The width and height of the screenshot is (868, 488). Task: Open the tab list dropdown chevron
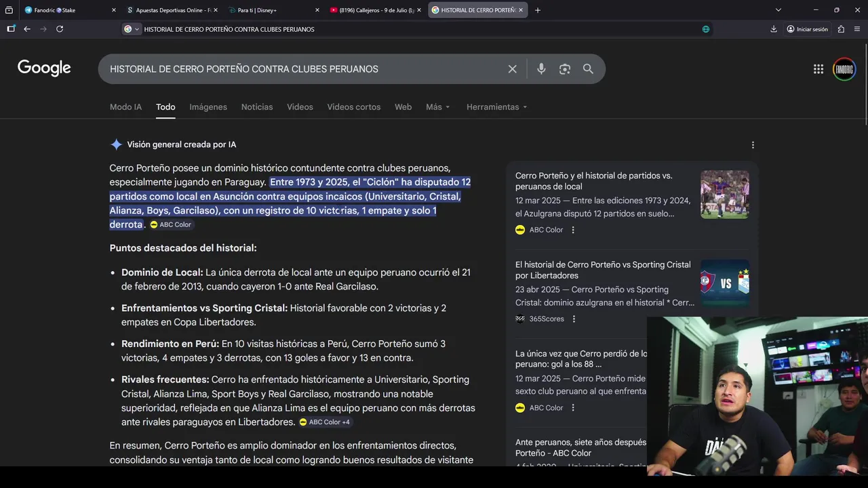coord(778,10)
